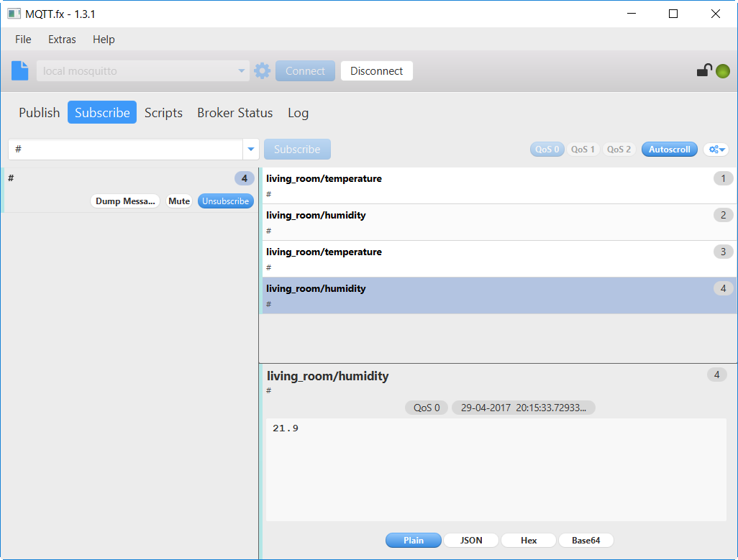The width and height of the screenshot is (738, 560).
Task: Open the Extras menu
Action: (x=62, y=40)
